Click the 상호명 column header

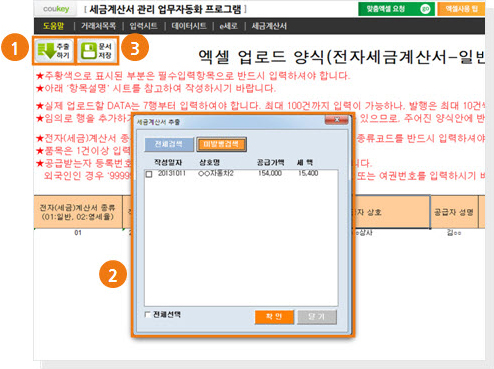209,162
